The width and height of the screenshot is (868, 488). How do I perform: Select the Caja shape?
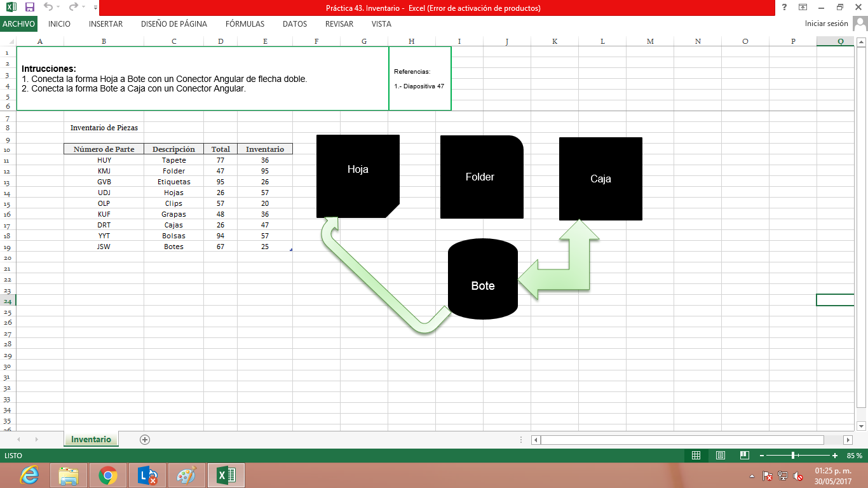coord(600,179)
